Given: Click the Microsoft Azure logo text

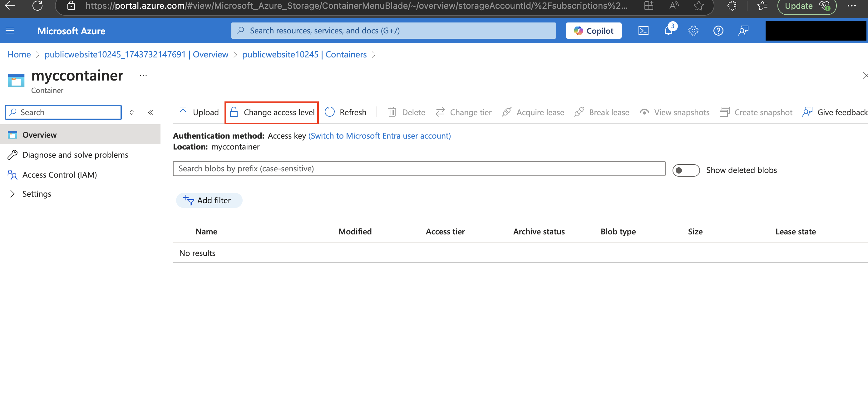Looking at the screenshot, I should point(71,31).
